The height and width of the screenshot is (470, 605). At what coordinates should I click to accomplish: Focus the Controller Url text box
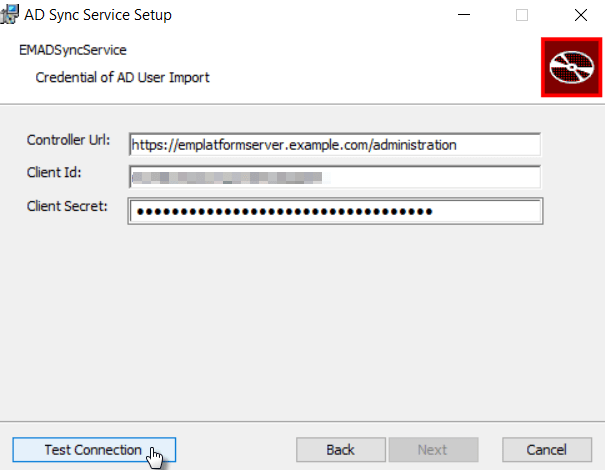point(335,145)
